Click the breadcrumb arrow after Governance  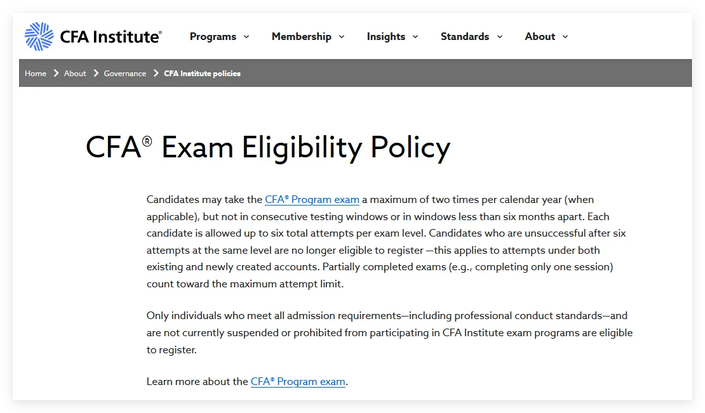156,73
